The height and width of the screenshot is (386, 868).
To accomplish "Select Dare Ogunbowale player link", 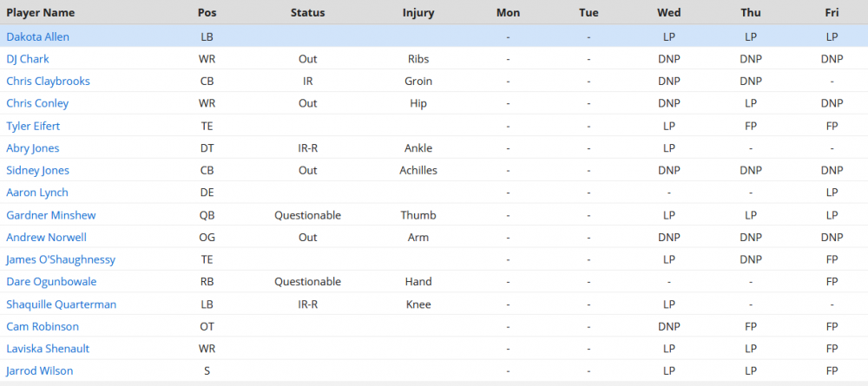I will pyautogui.click(x=51, y=282).
